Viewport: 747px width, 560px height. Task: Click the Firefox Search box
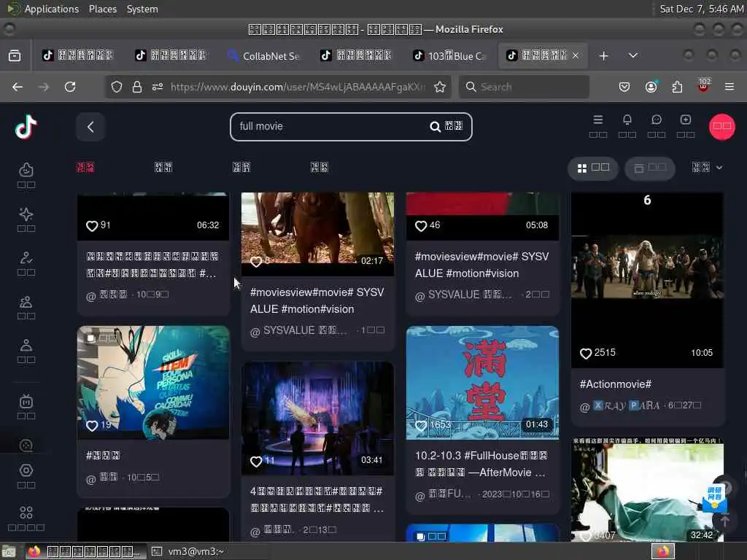pos(524,87)
